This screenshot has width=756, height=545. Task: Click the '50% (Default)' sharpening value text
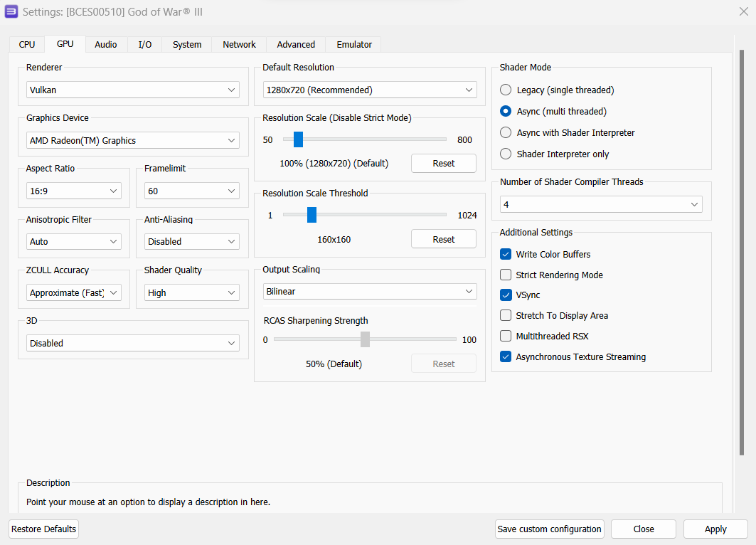pyautogui.click(x=334, y=364)
